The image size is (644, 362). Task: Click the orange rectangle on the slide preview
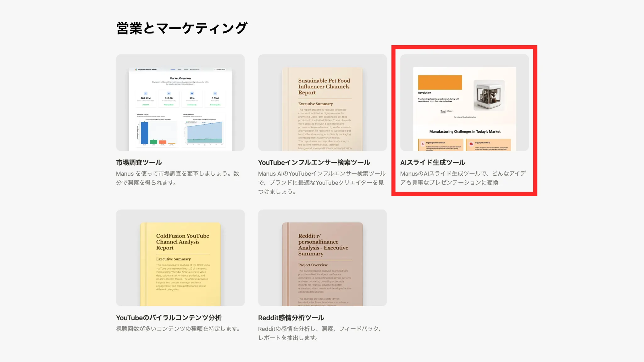tap(440, 82)
